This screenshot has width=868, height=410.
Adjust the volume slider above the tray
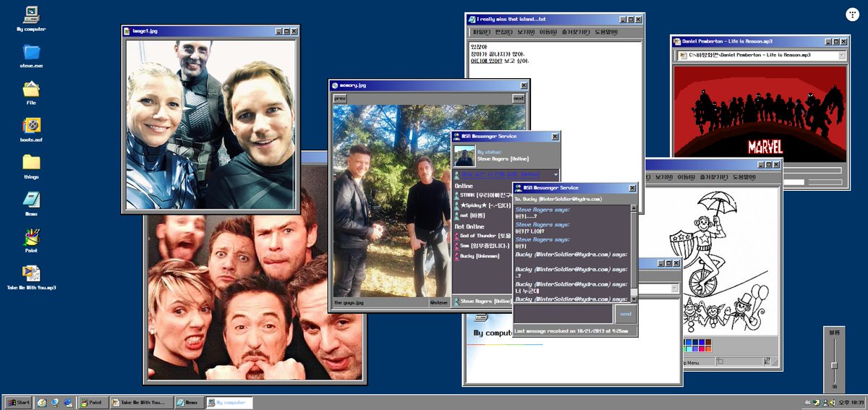point(834,366)
